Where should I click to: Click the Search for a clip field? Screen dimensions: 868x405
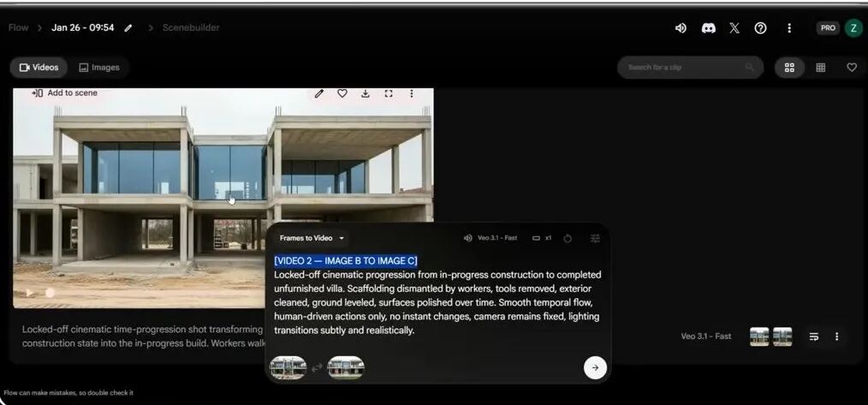[685, 68]
